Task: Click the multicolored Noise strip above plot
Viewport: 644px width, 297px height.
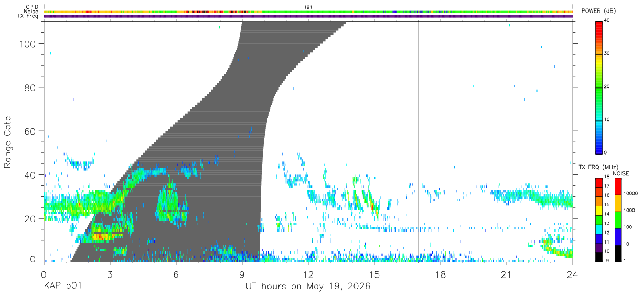Action: click(x=308, y=12)
